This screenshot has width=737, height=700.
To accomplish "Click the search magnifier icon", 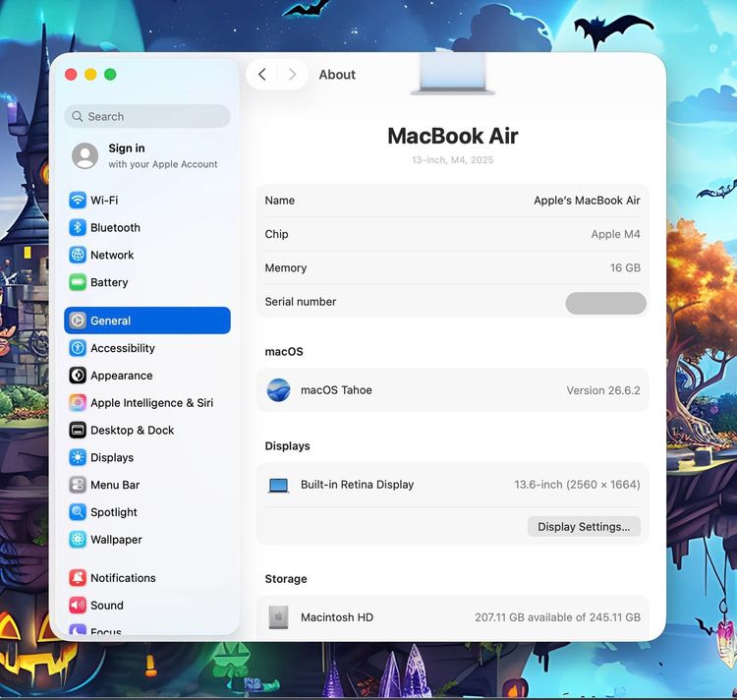I will click(x=78, y=116).
